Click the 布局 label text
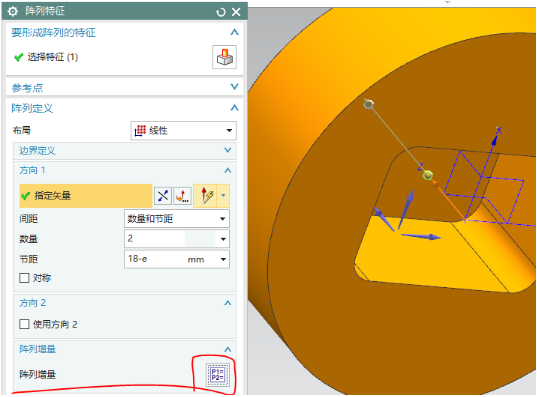This screenshot has width=537, height=397. point(22,130)
